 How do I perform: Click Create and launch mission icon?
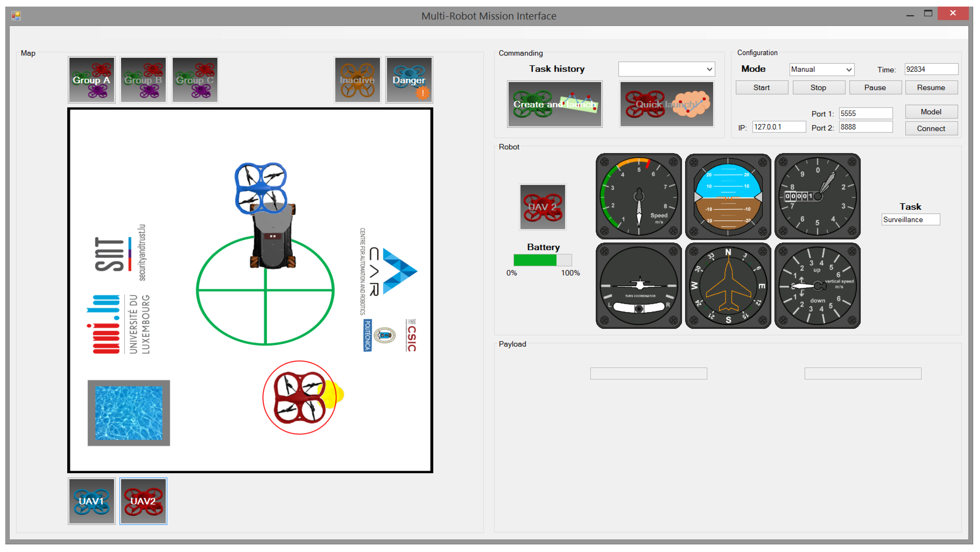click(554, 104)
